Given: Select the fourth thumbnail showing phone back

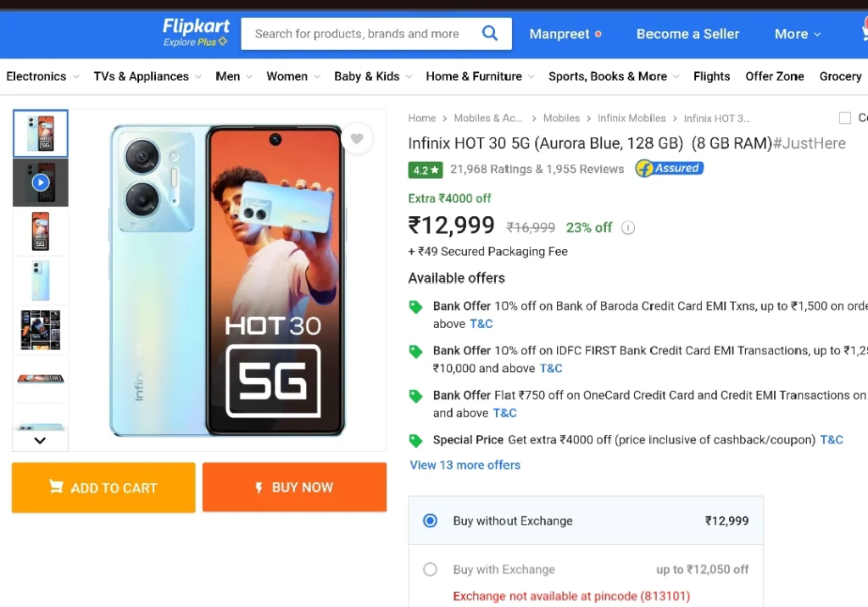Looking at the screenshot, I should [x=41, y=281].
